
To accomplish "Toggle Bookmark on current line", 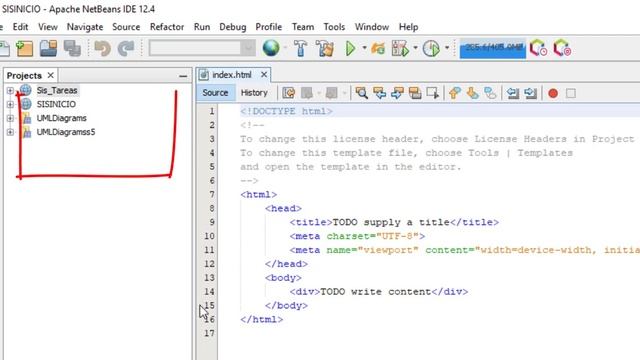I will coord(490,93).
